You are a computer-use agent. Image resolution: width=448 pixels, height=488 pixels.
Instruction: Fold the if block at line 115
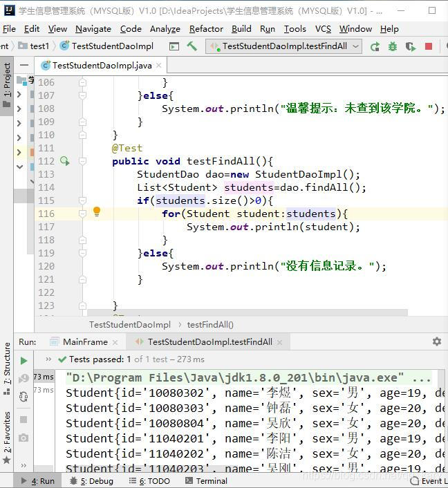[x=82, y=200]
